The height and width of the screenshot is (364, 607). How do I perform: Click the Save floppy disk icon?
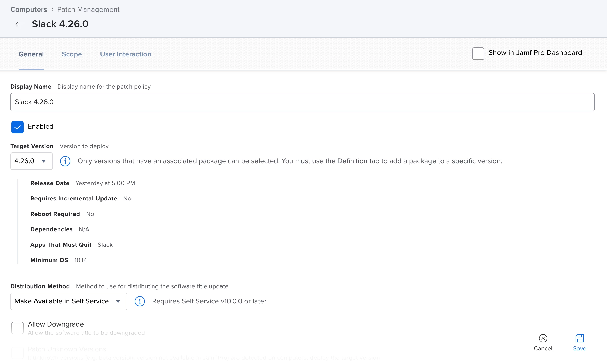pos(580,338)
